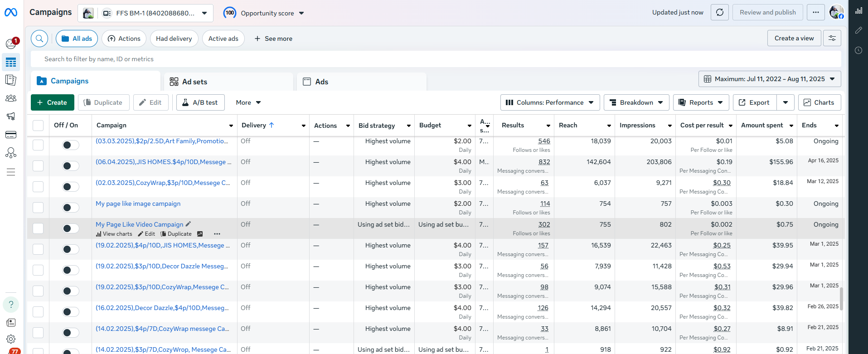This screenshot has height=354, width=868.
Task: Open the clock history icon in right panel
Action: [858, 50]
